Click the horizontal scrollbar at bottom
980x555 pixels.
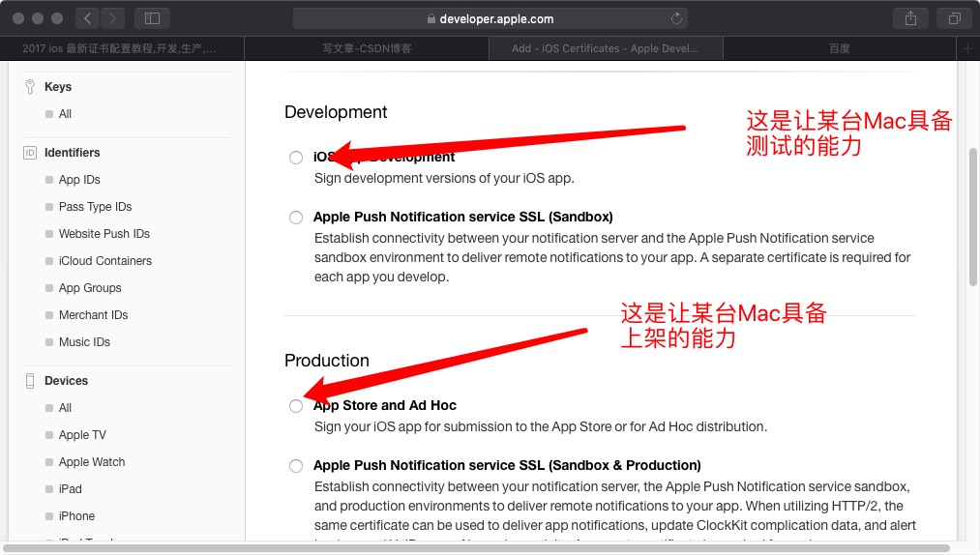point(476,548)
